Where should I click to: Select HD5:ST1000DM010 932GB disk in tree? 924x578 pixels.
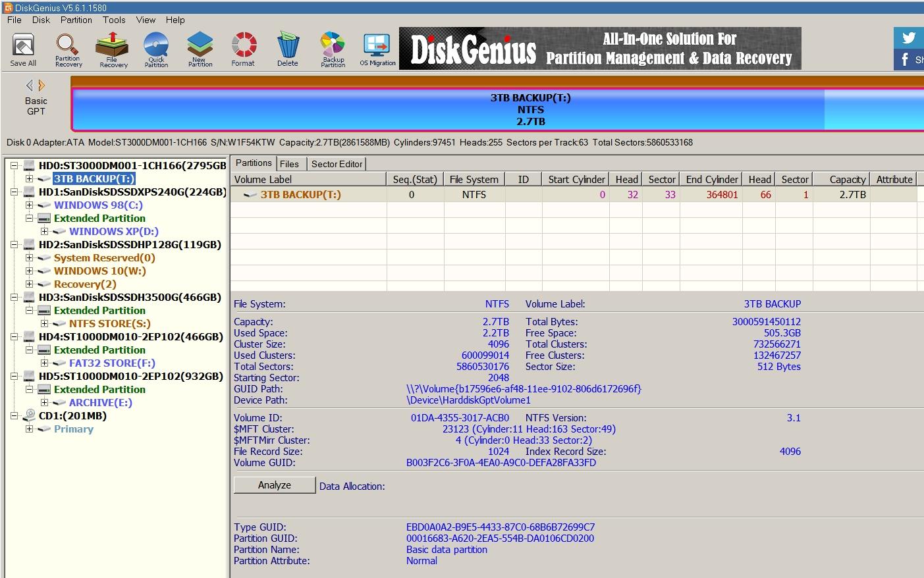click(x=131, y=377)
